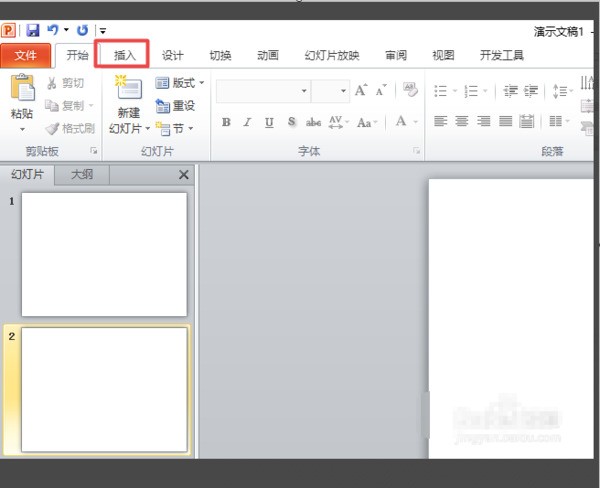This screenshot has width=600, height=488.
Task: Click the Paste (粘贴) clipboard icon
Action: [x=22, y=95]
